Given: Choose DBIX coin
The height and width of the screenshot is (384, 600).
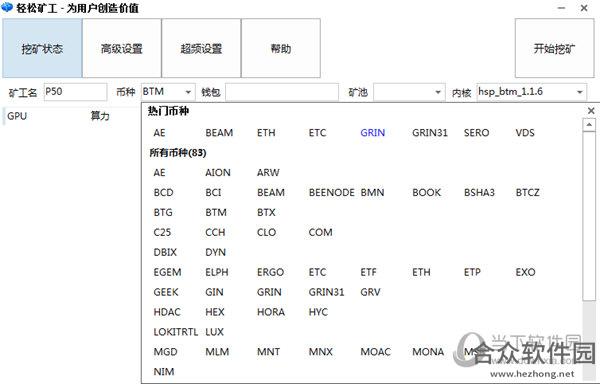Looking at the screenshot, I should 165,252.
